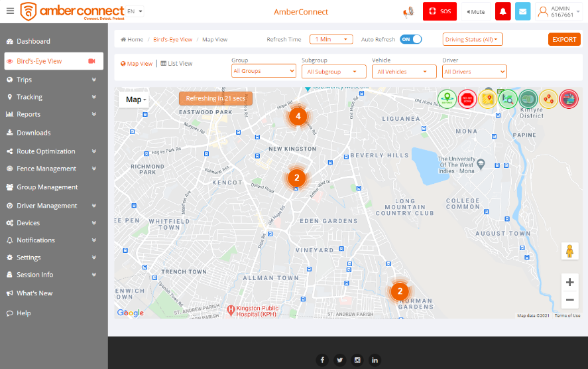588x369 pixels.
Task: Open the LinkedIn footer icon
Action: [x=375, y=360]
